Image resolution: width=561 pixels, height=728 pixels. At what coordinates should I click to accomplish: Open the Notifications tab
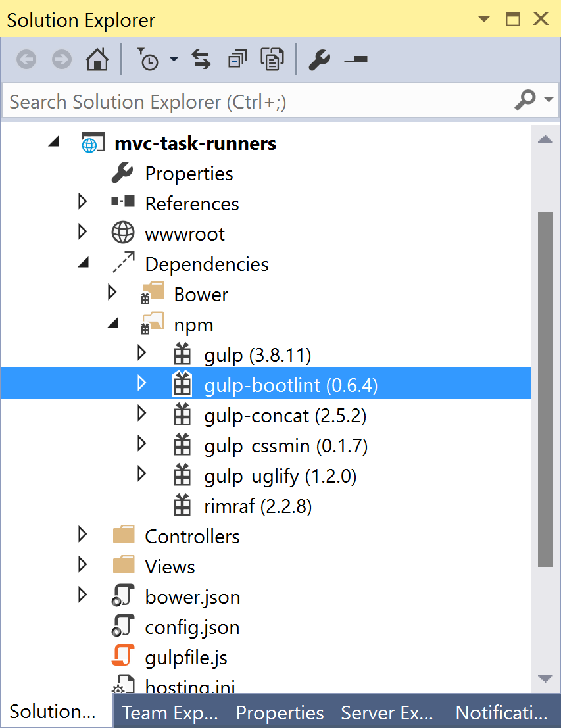pyautogui.click(x=501, y=713)
